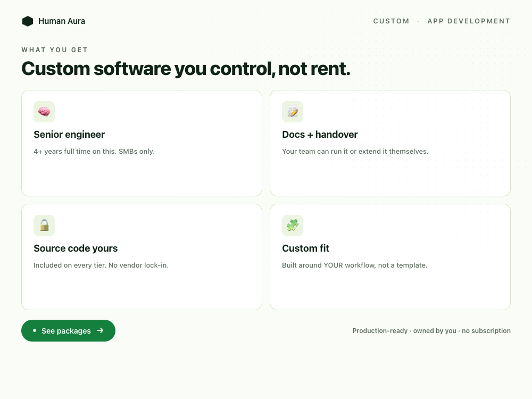
Task: Open the See packages button
Action: 68,331
